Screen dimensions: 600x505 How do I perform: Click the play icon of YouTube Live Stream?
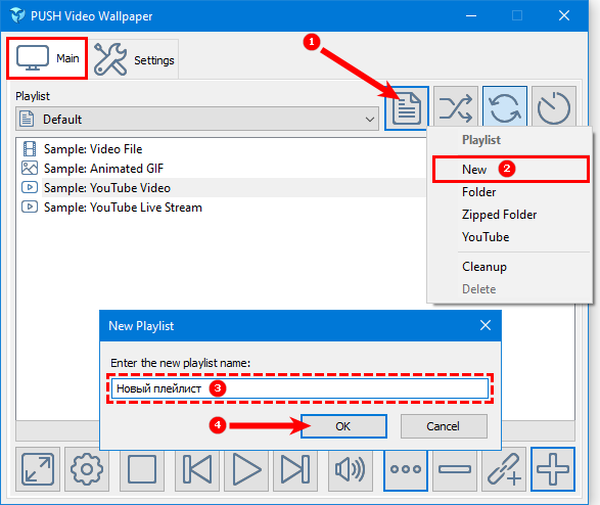pyautogui.click(x=29, y=207)
